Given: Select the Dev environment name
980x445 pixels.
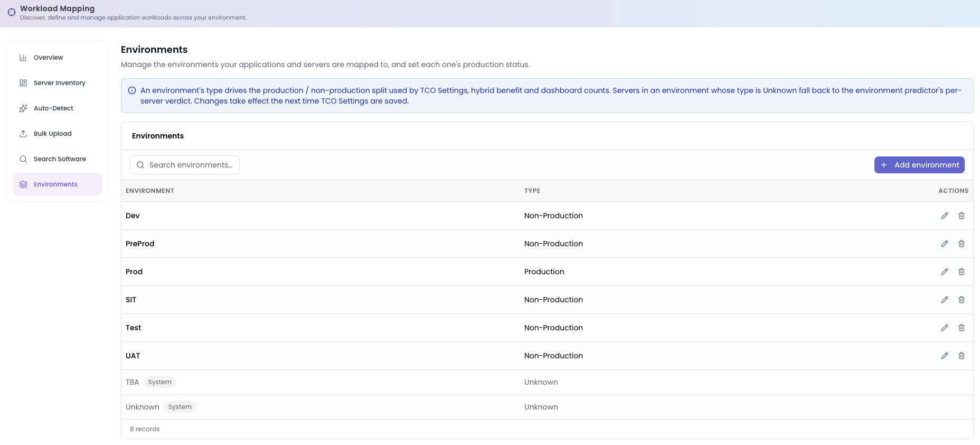Looking at the screenshot, I should tap(133, 216).
